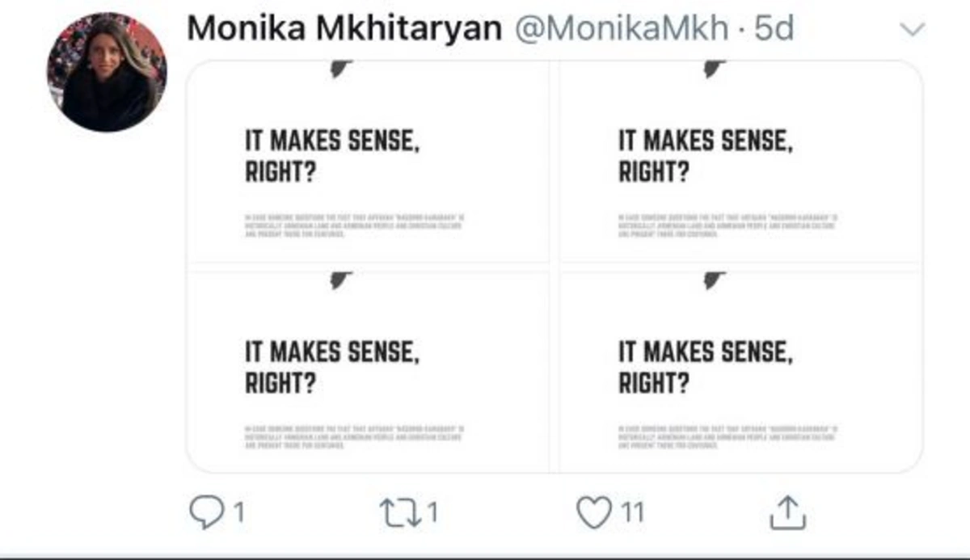The width and height of the screenshot is (970, 560).
Task: Click the reply count beside speech bubble
Action: pos(237,512)
